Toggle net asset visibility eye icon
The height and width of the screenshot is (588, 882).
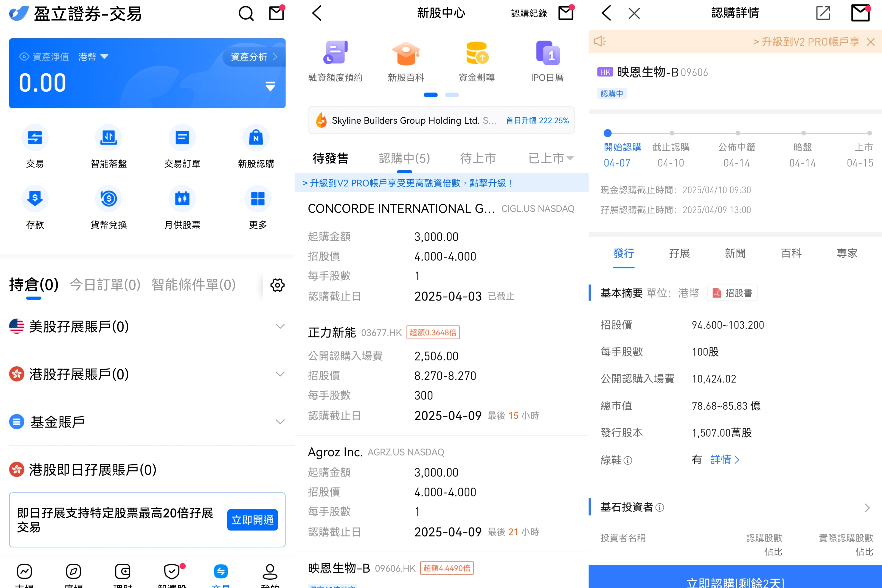point(24,57)
